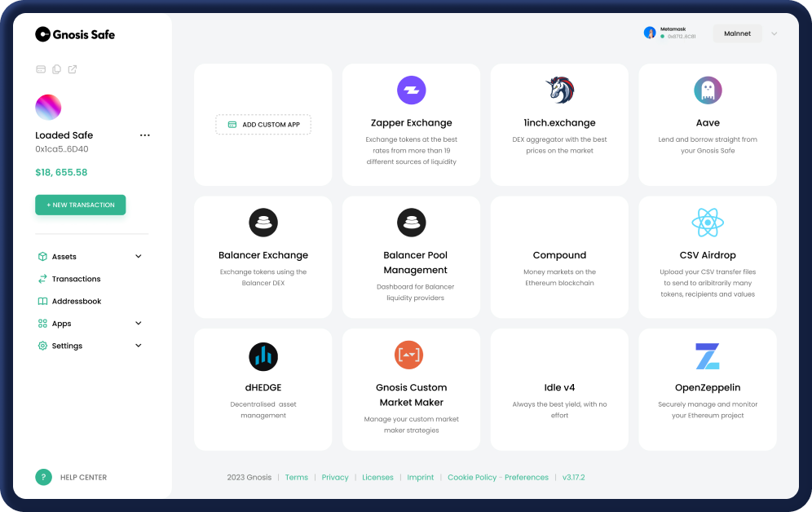Copy the safe address with the copy icon
The image size is (812, 512).
[56, 68]
